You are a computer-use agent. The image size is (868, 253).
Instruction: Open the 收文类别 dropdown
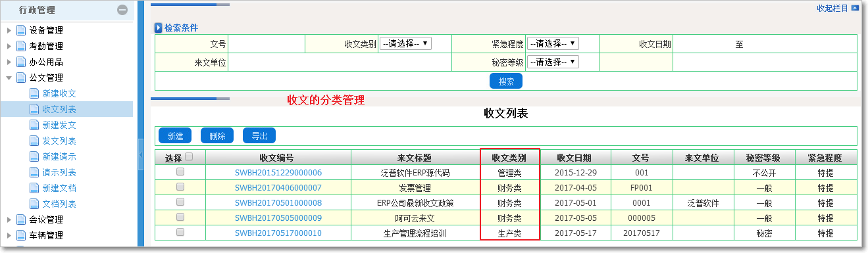(405, 43)
